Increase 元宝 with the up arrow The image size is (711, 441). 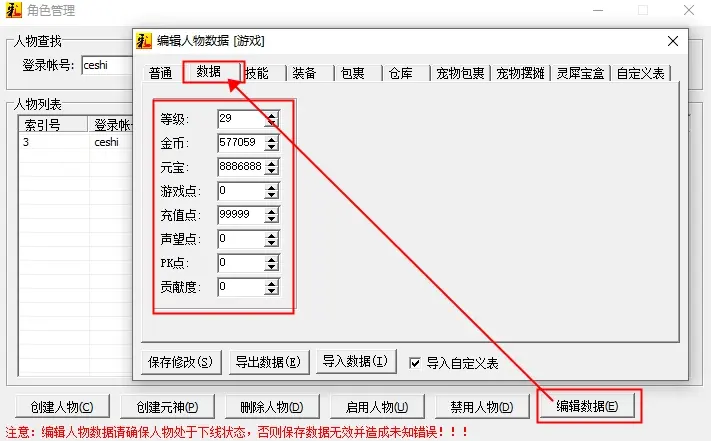click(x=271, y=163)
